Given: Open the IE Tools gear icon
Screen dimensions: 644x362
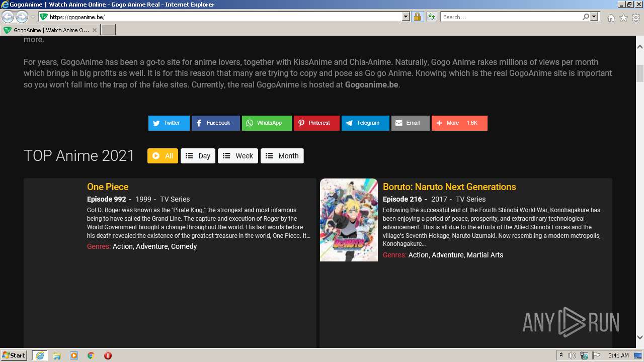Looking at the screenshot, I should tap(636, 18).
